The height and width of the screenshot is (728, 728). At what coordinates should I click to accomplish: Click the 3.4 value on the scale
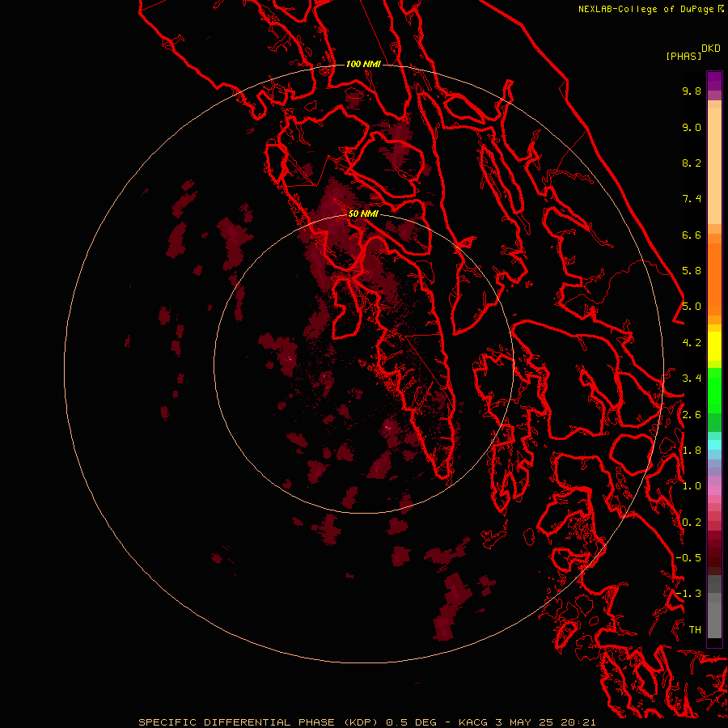[692, 379]
